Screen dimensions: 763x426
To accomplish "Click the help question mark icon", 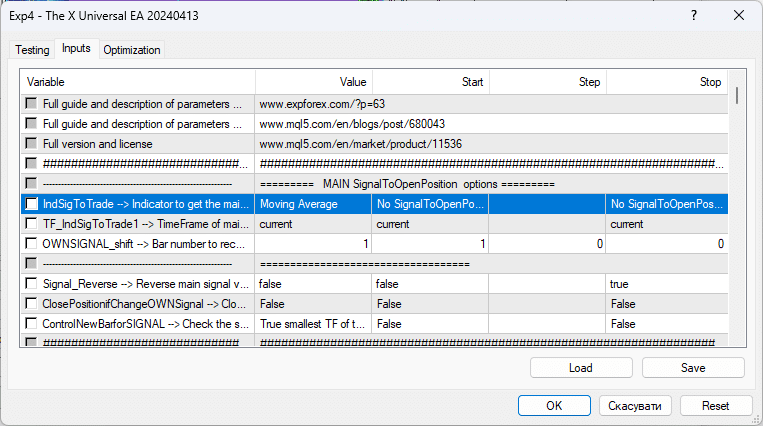I will coord(691,16).
